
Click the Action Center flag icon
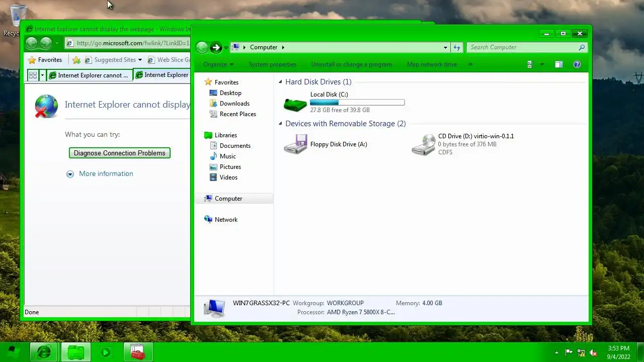click(x=569, y=352)
